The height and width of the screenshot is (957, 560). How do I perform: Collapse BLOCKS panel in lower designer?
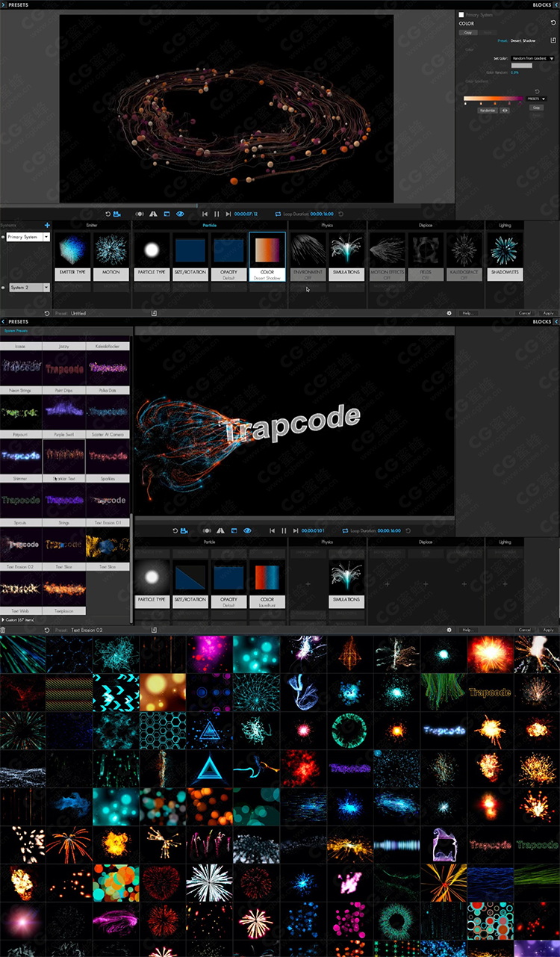pos(557,322)
